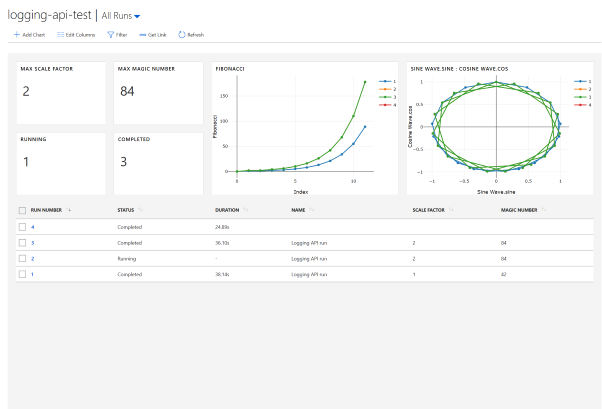Click the Name column header

coord(298,210)
